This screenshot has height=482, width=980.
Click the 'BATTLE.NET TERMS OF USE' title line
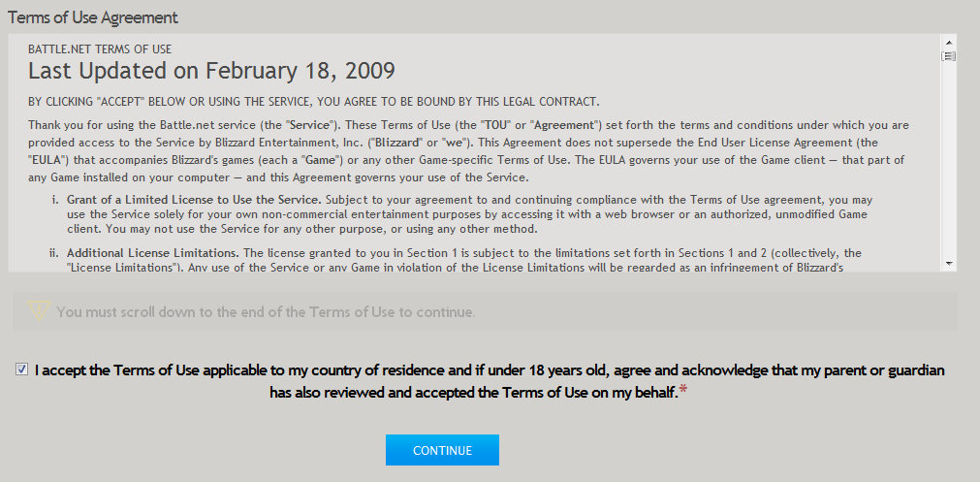click(x=100, y=48)
